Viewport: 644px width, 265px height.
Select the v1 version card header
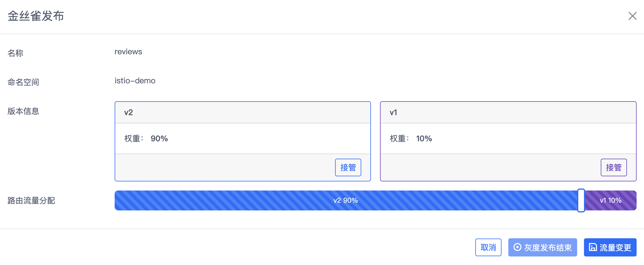point(508,112)
